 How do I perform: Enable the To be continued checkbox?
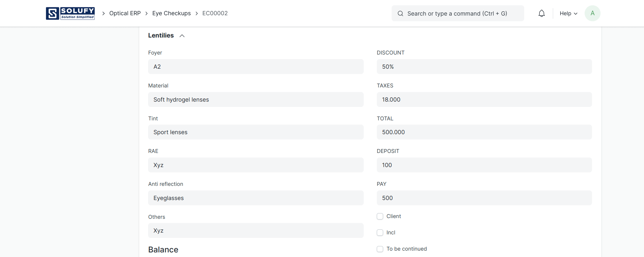tap(380, 249)
